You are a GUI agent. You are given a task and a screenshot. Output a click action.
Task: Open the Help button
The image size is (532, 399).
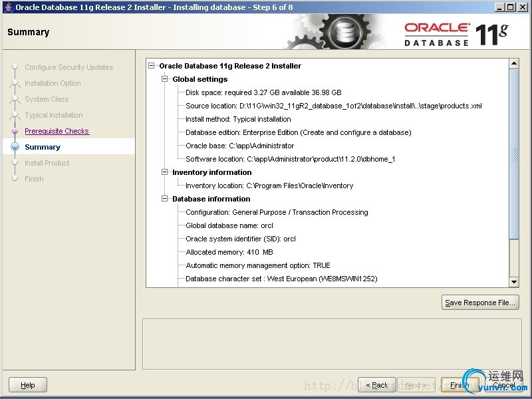click(28, 385)
